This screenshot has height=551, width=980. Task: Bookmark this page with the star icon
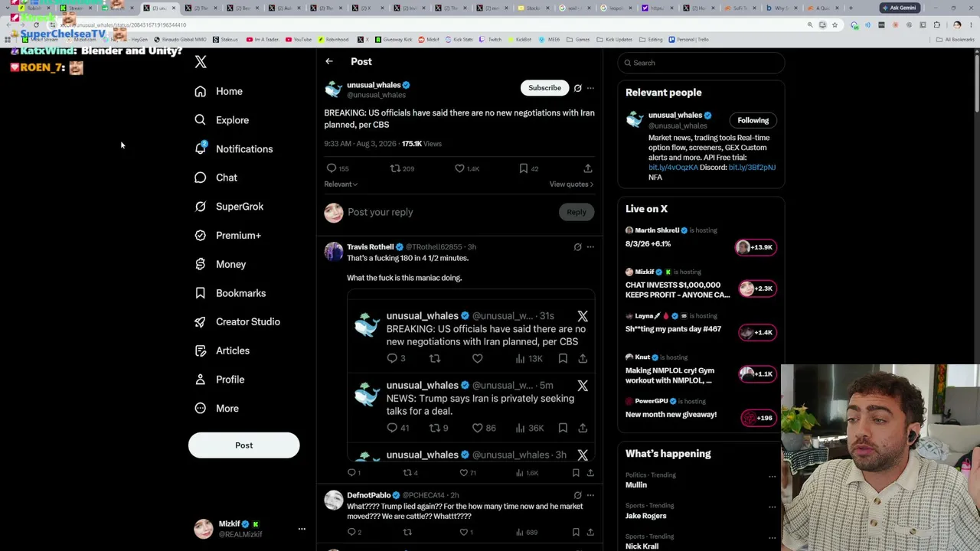835,24
